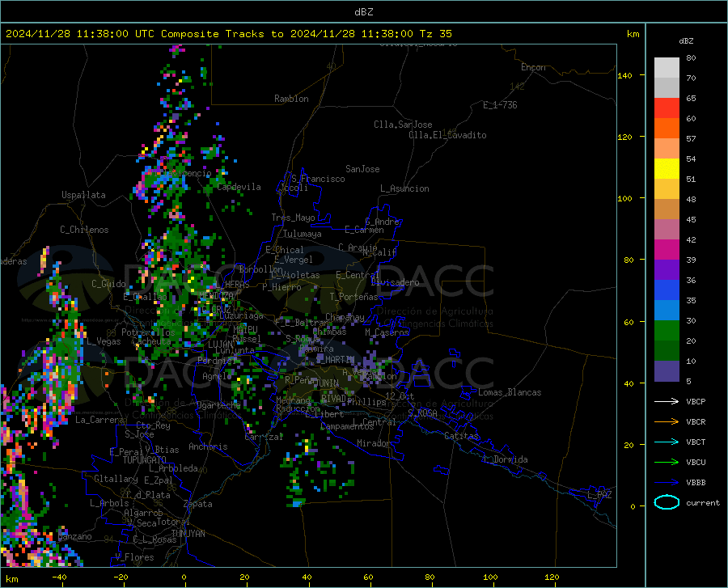Pick the purple 36–39 dBZ swatch
The width and height of the screenshot is (728, 588).
pos(667,270)
